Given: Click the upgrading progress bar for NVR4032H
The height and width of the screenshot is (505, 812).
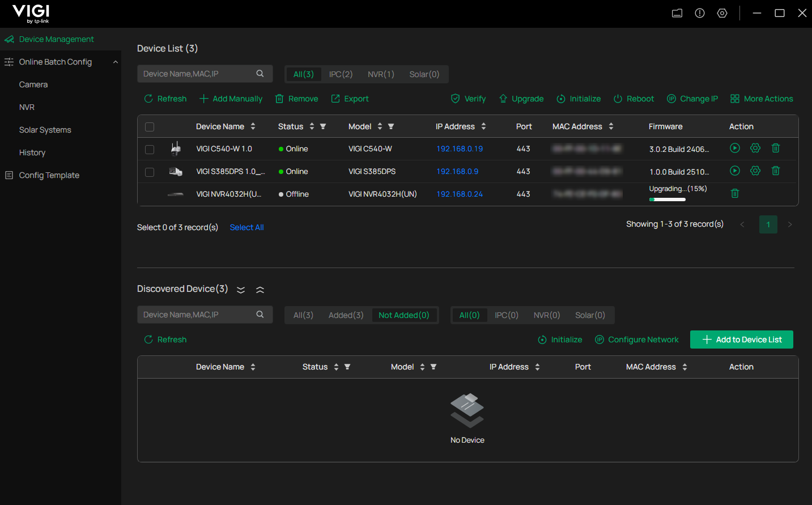Looking at the screenshot, I should [x=668, y=200].
